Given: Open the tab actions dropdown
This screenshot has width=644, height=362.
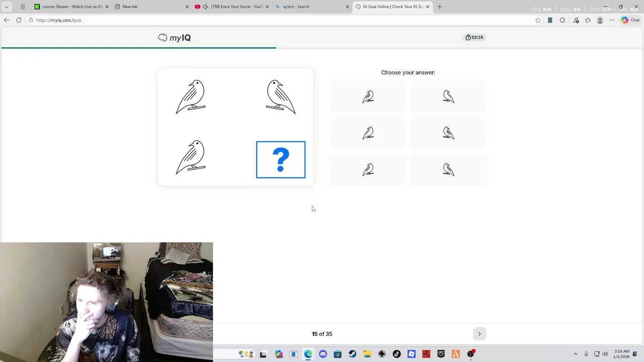Looking at the screenshot, I should pyautogui.click(x=7, y=7).
